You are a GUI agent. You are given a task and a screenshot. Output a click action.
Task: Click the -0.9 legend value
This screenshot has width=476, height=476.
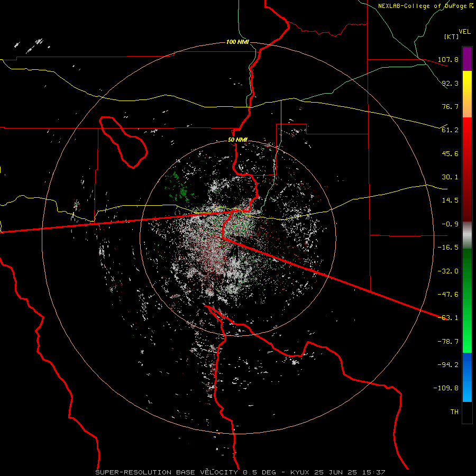point(450,224)
